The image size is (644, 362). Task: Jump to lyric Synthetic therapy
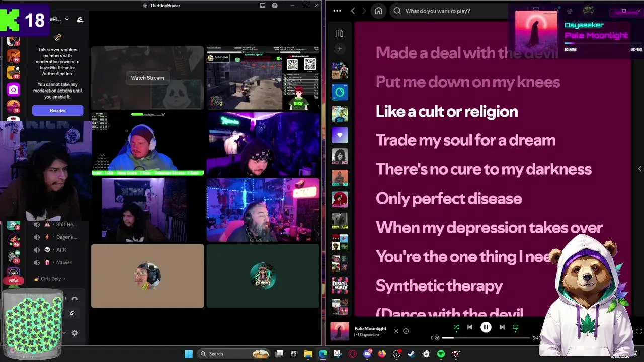tap(439, 286)
